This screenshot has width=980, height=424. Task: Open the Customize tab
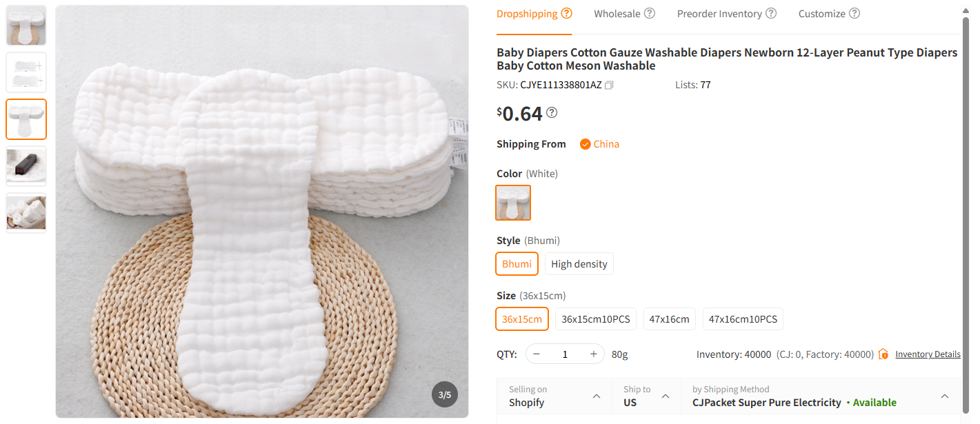click(x=822, y=13)
